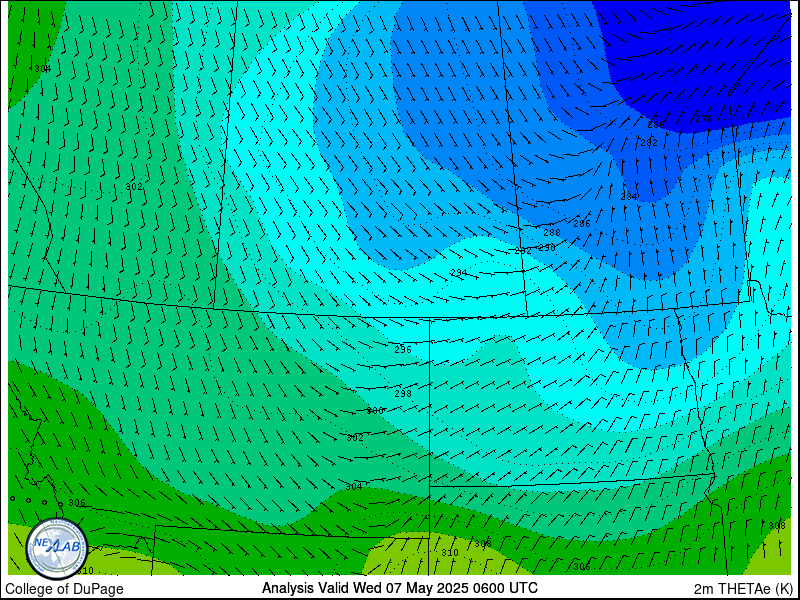Click the 310 label beside the 308 label
800x600 pixels.
click(449, 553)
